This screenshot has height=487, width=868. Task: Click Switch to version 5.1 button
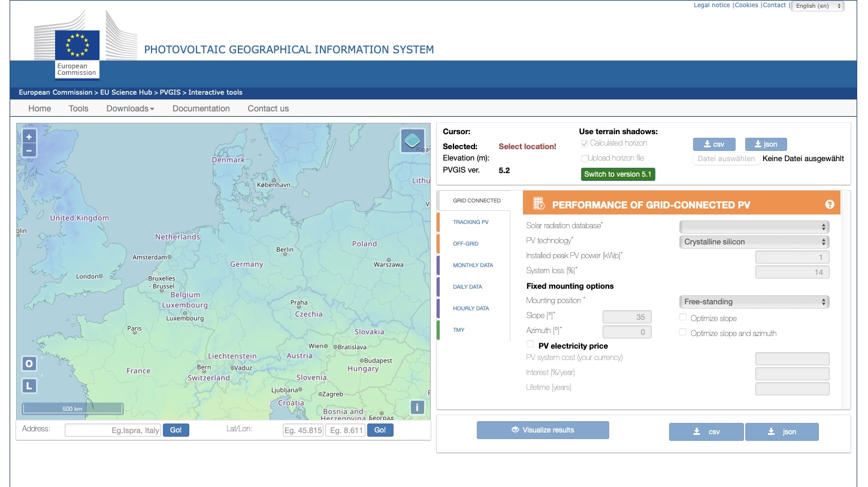(x=618, y=174)
